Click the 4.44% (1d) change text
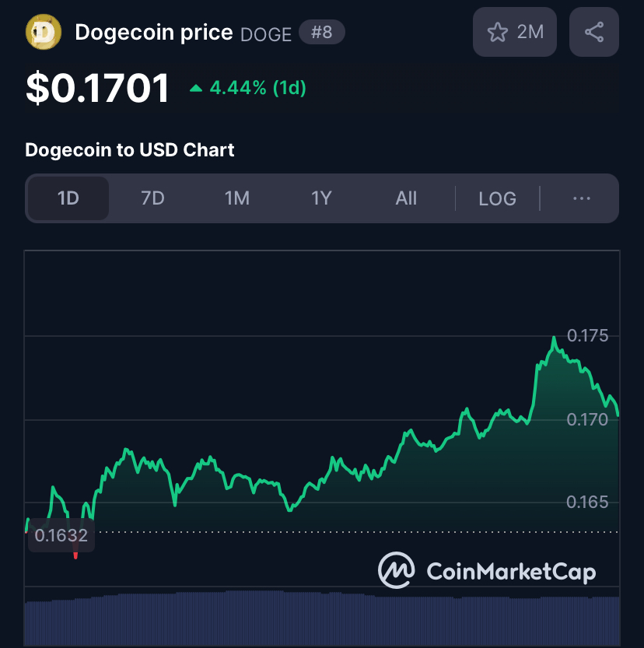The width and height of the screenshot is (644, 648). point(257,88)
